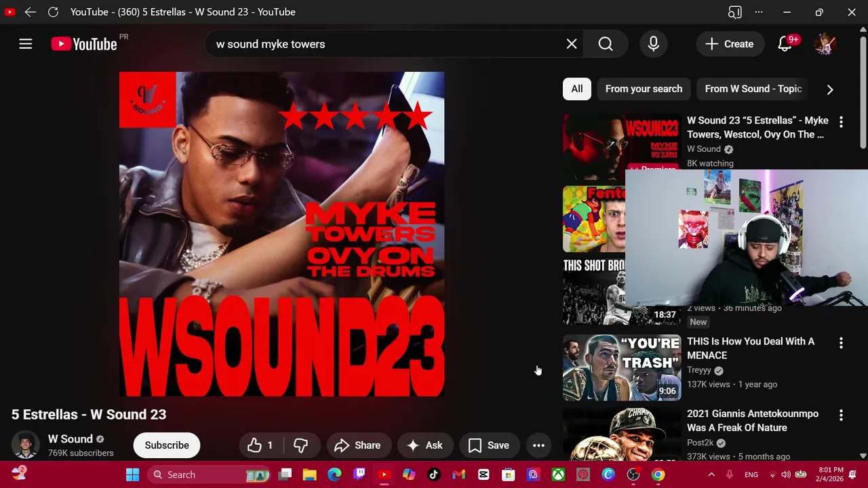
Task: Click the magnifier search button
Action: click(606, 44)
